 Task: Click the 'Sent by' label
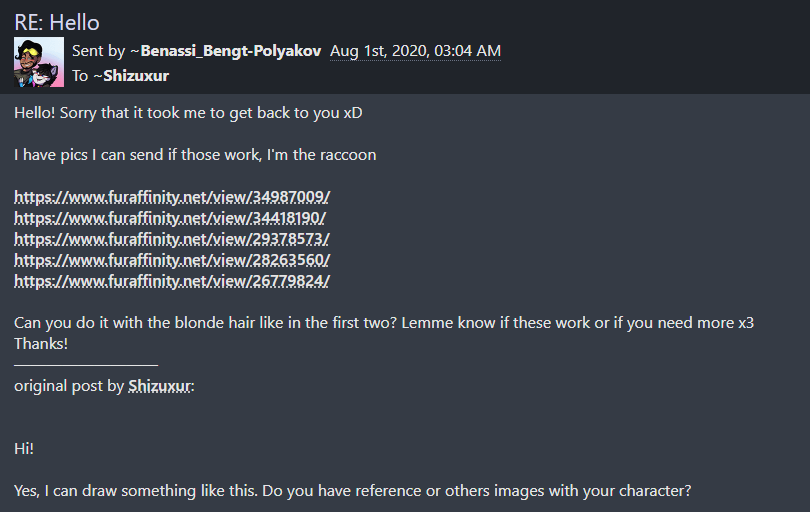pyautogui.click(x=98, y=51)
